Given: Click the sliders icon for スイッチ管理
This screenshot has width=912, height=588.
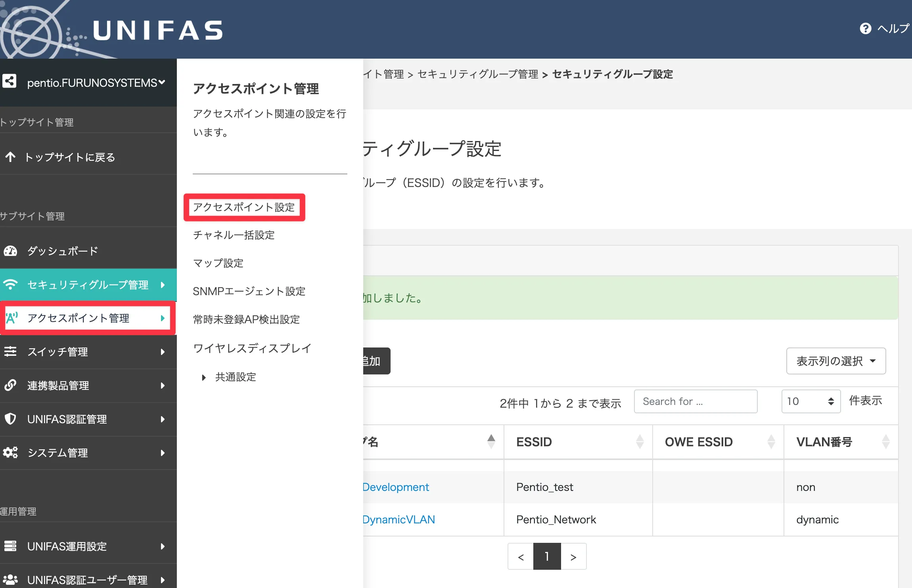Looking at the screenshot, I should pos(10,352).
